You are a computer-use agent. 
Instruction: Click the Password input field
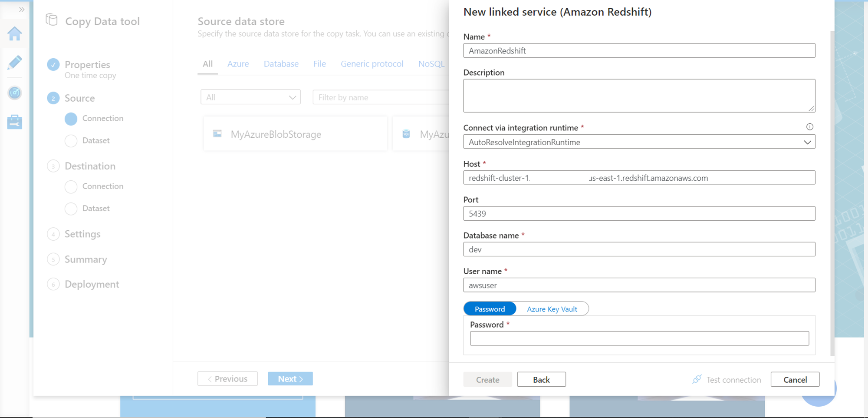(639, 338)
